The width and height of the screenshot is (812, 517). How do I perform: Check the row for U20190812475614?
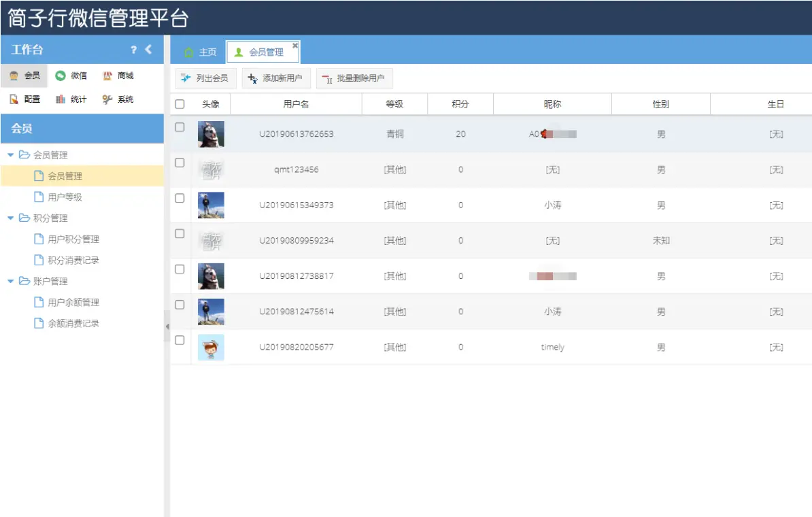point(180,305)
